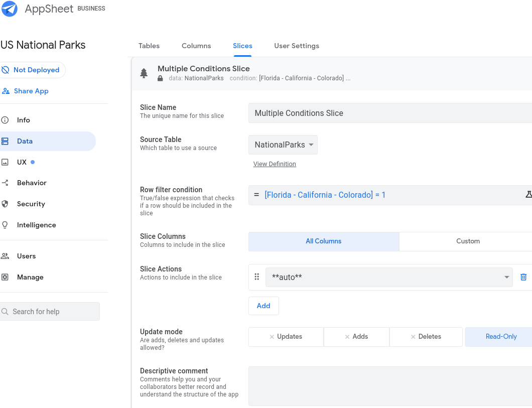Toggle Adds in update mode
Image resolution: width=532 pixels, height=408 pixels.
click(356, 337)
